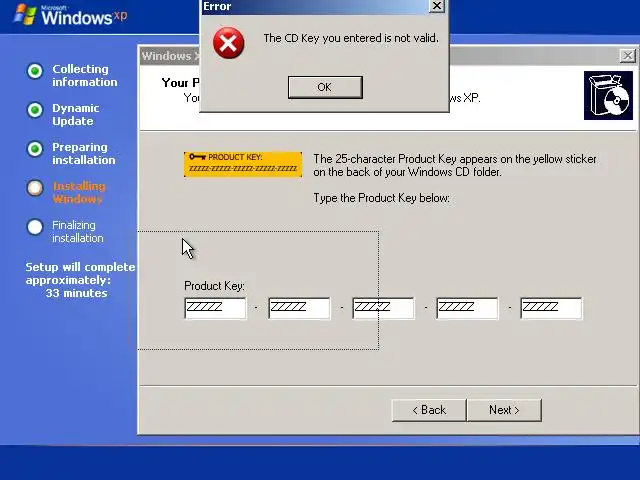Click Collecting information step indicator
Image resolution: width=640 pixels, height=480 pixels.
(35, 71)
